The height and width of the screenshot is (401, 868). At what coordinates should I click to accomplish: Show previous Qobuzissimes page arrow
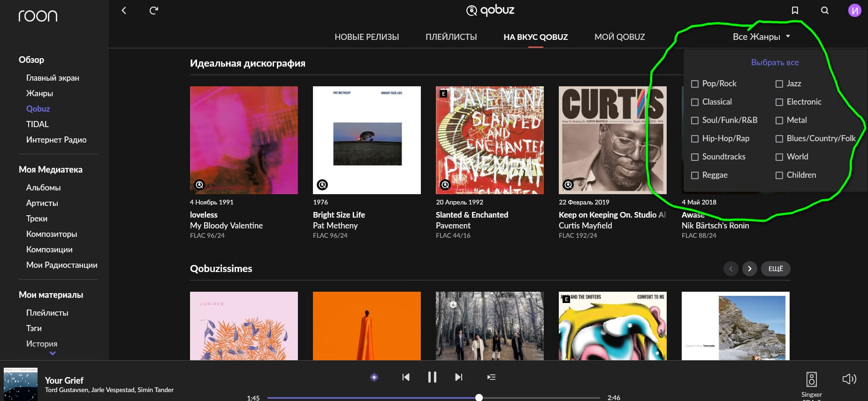(x=731, y=269)
